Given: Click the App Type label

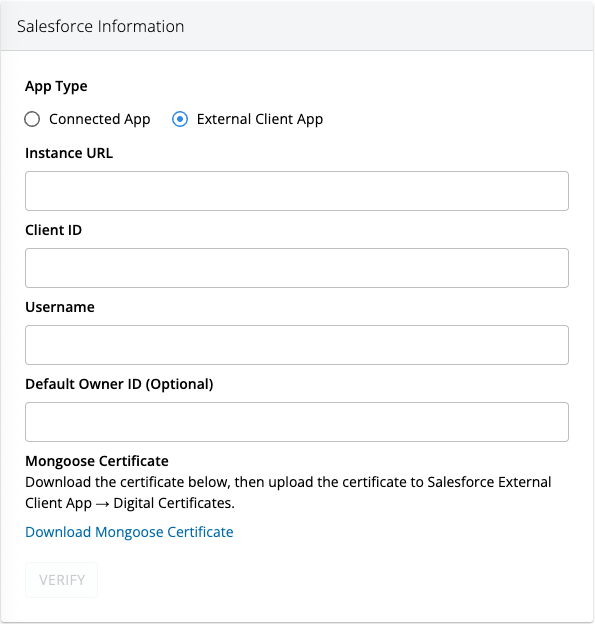Looking at the screenshot, I should [56, 86].
